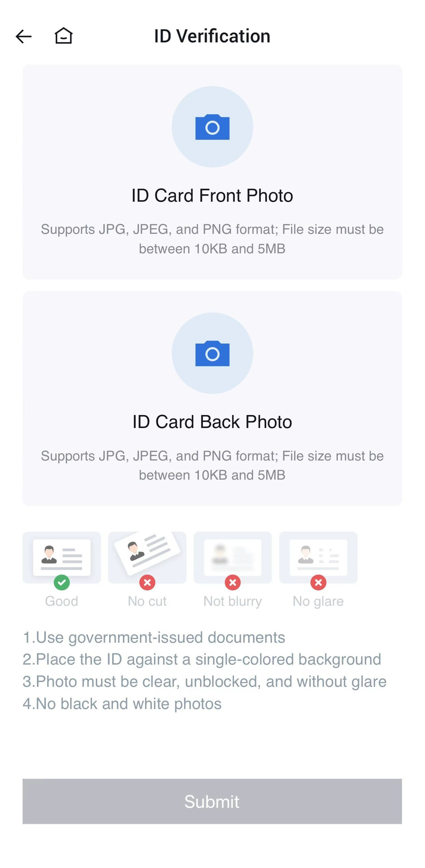Image resolution: width=425 pixels, height=868 pixels.
Task: Tap red X under No cut example
Action: (x=147, y=583)
